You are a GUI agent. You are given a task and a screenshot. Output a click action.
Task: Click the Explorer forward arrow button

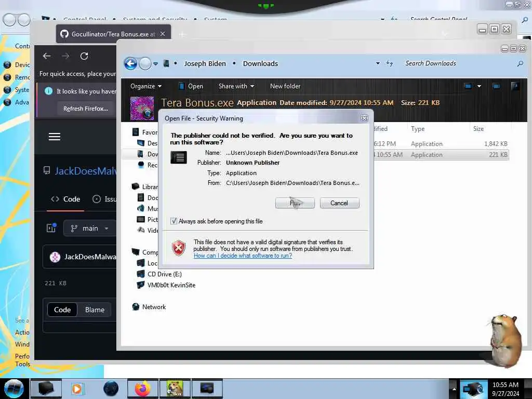click(x=145, y=63)
